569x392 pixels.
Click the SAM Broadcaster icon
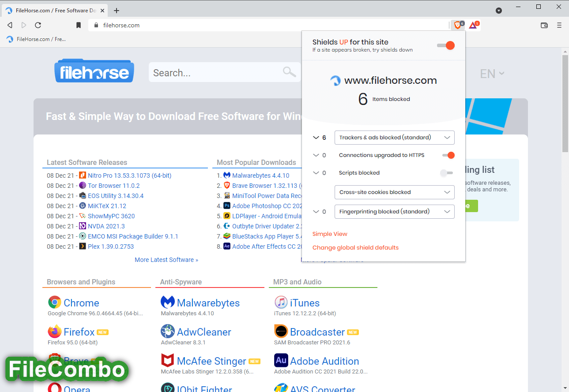[281, 332]
